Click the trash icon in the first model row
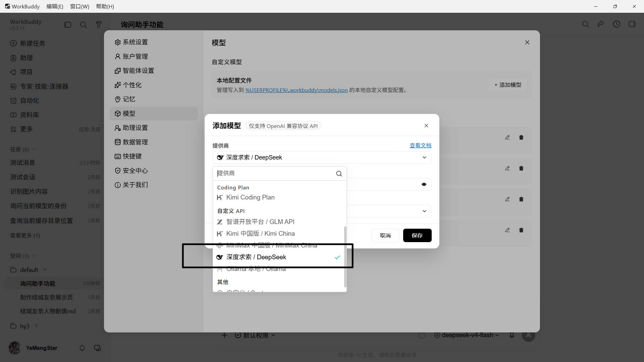644x362 pixels. [521, 137]
